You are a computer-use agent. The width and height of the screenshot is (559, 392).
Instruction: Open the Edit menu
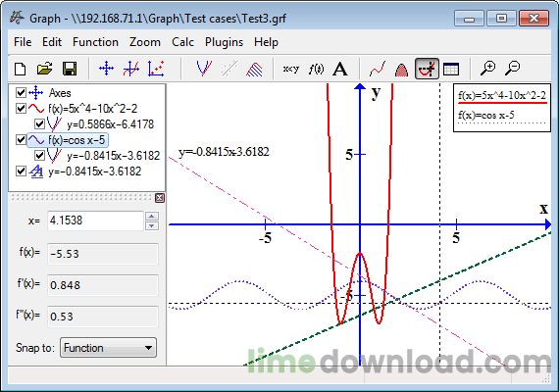tap(52, 42)
